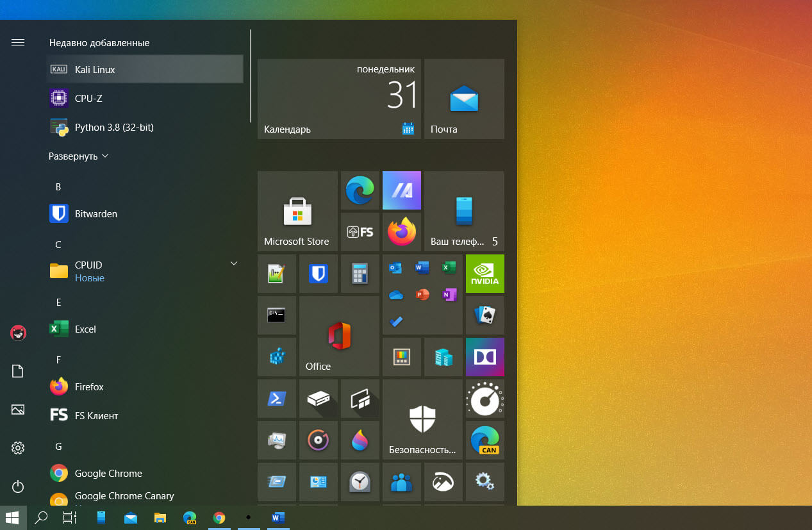Open the Безопасность shield tile

point(422,419)
